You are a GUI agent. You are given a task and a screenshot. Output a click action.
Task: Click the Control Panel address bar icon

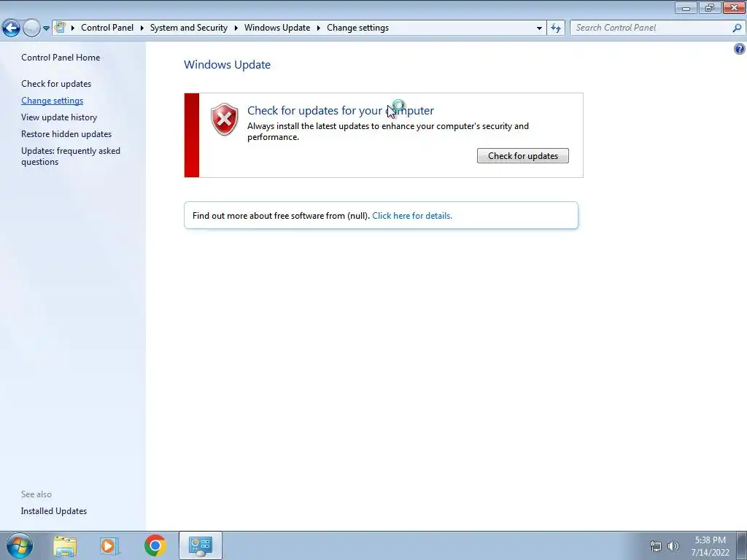click(60, 27)
